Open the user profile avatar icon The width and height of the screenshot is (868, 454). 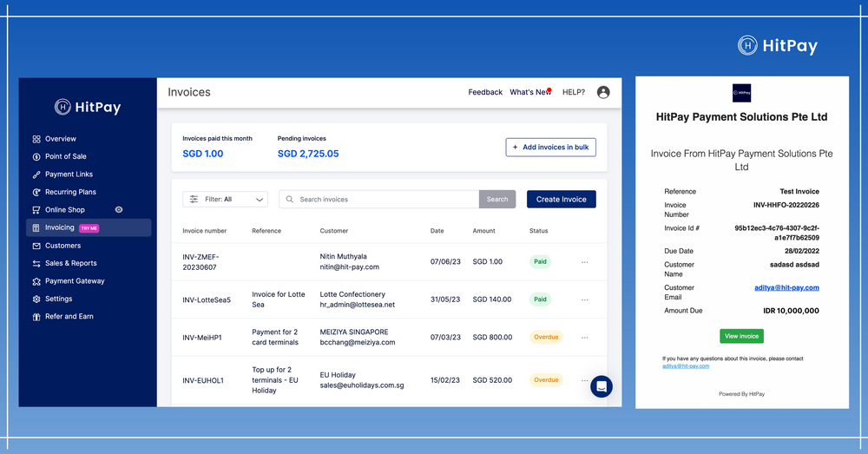[603, 93]
